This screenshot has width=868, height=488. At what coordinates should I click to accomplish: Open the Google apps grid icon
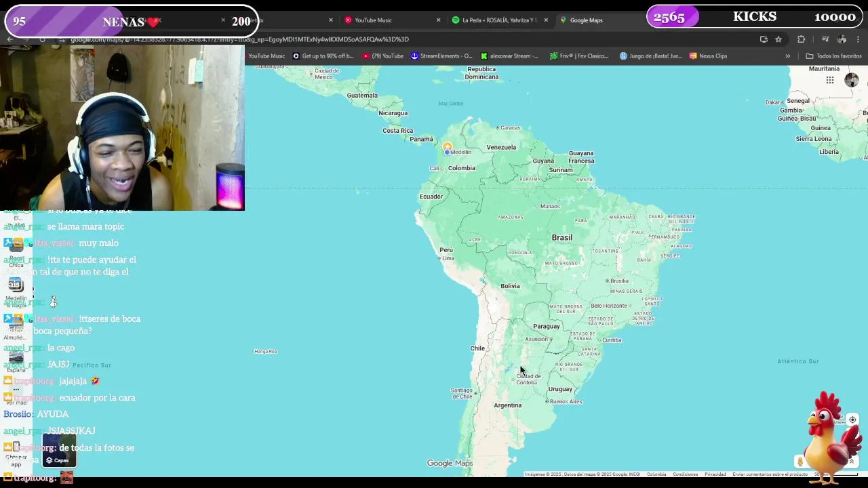point(829,80)
